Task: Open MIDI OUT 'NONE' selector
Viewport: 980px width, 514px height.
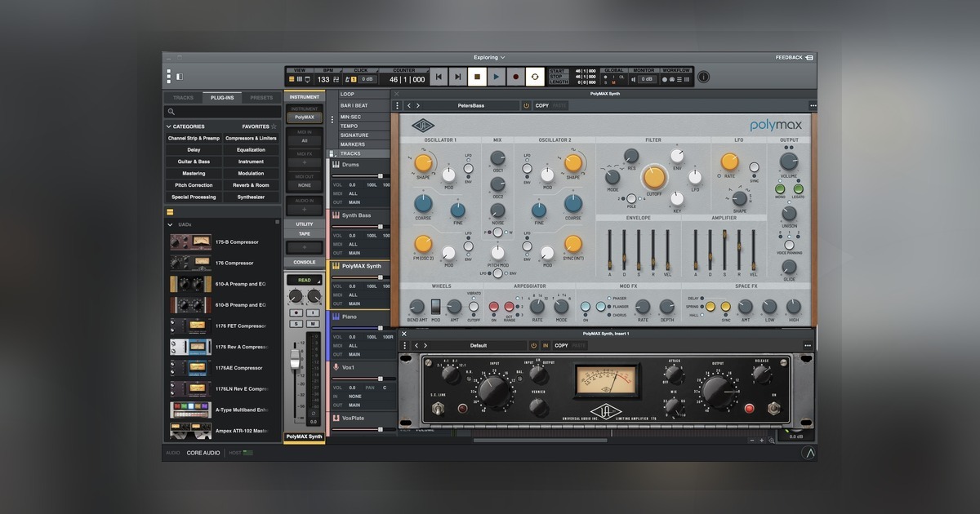Action: (x=304, y=185)
